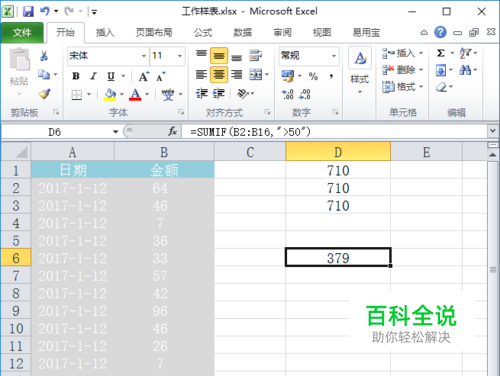
Task: Apply the yellow Fill Color
Action: coord(110,94)
